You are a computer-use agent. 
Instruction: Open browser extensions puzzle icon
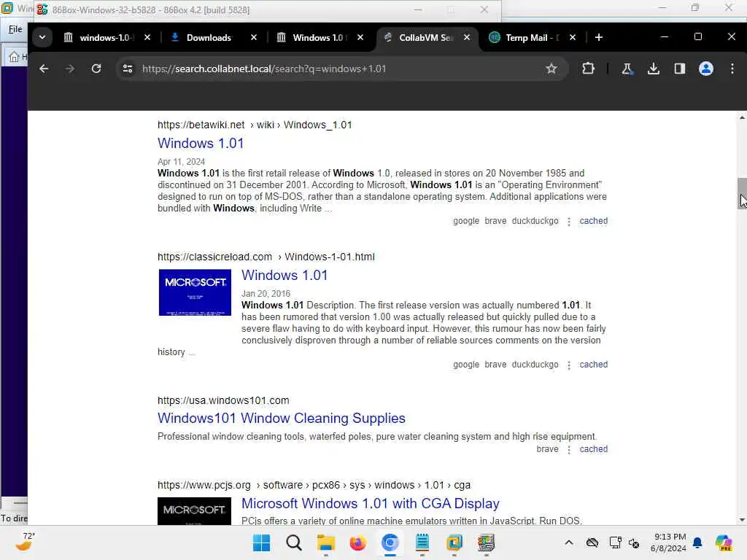click(x=589, y=69)
